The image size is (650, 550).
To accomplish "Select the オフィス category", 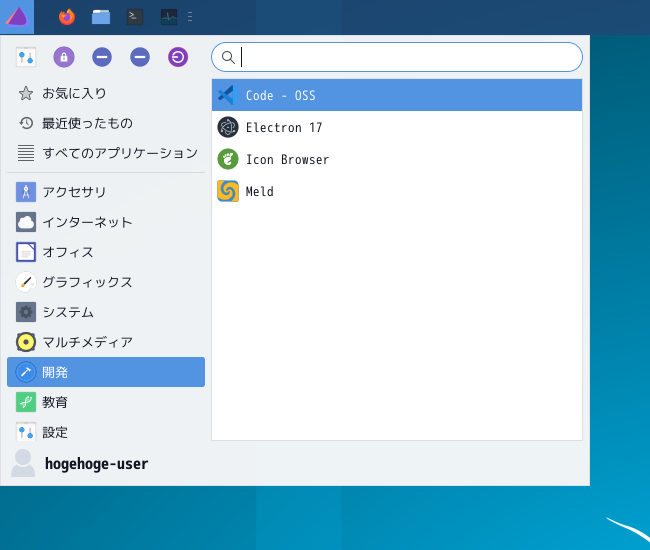I will point(106,252).
